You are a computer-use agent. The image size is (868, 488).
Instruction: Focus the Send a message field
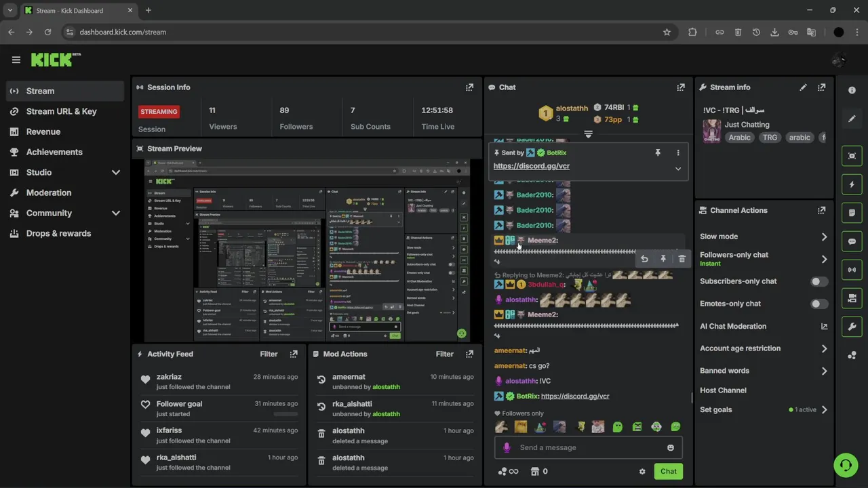coord(588,447)
